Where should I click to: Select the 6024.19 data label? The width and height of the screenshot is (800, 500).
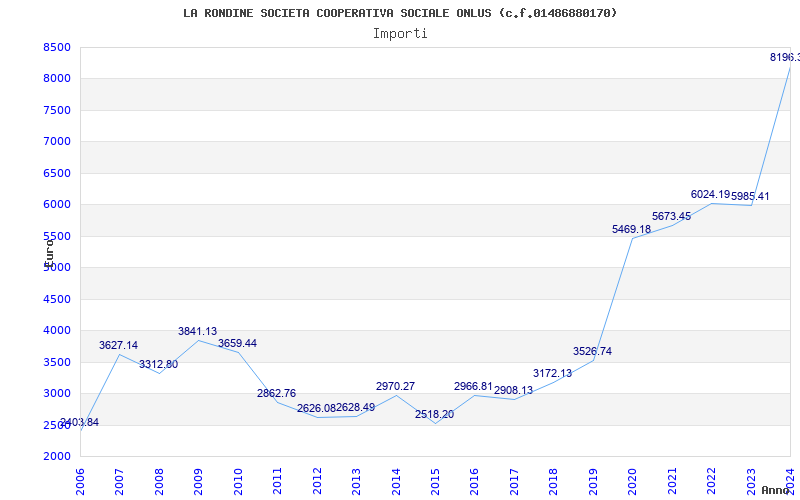710,194
